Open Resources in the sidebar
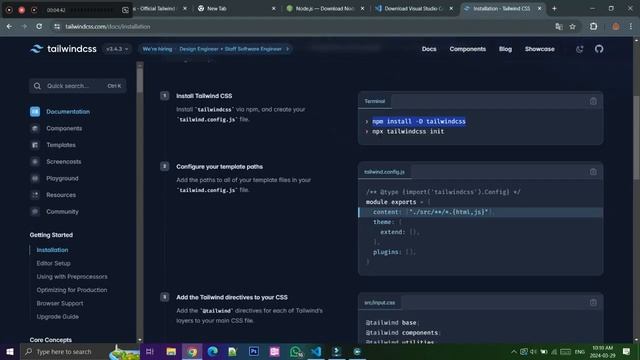 click(x=53, y=195)
